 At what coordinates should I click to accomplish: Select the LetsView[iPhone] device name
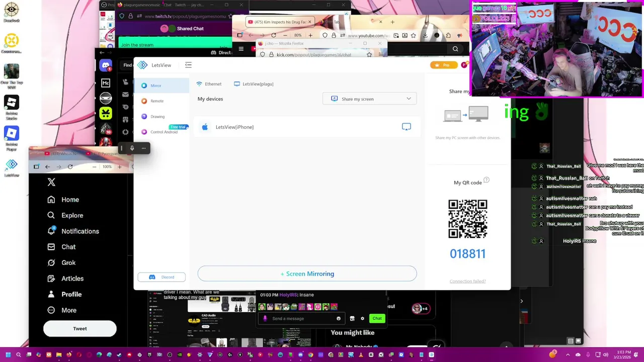tap(234, 127)
